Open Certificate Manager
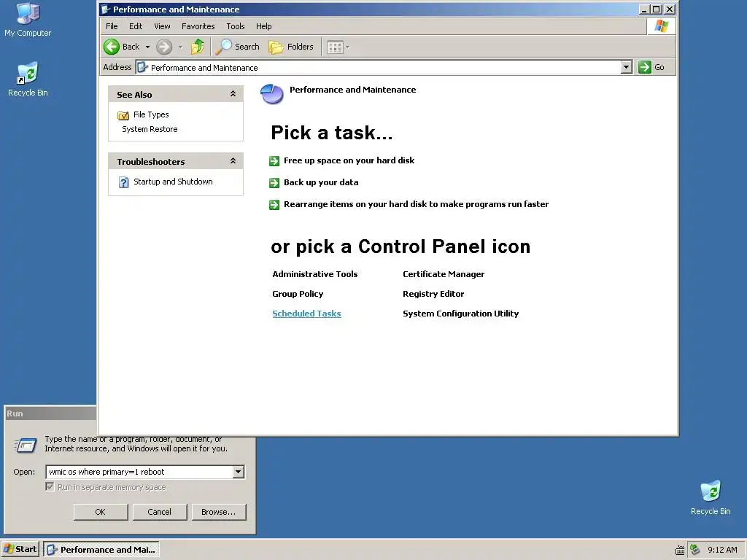This screenshot has height=560, width=747. (444, 274)
